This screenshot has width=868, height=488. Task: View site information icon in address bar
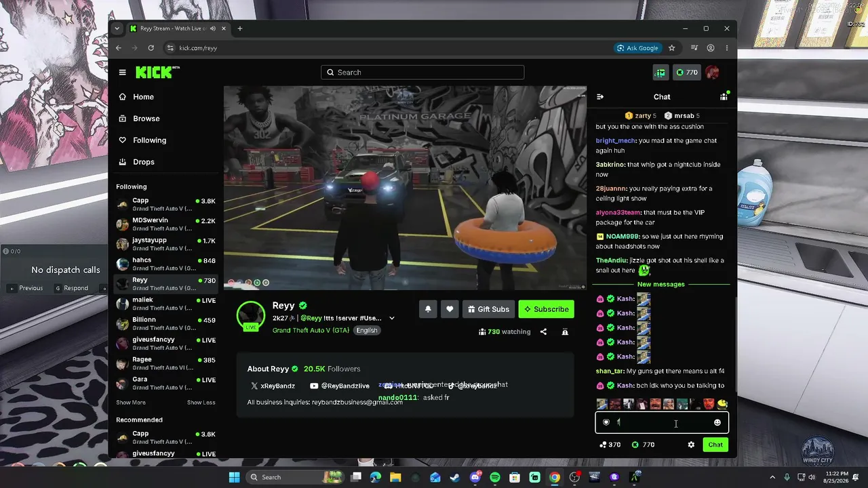170,48
